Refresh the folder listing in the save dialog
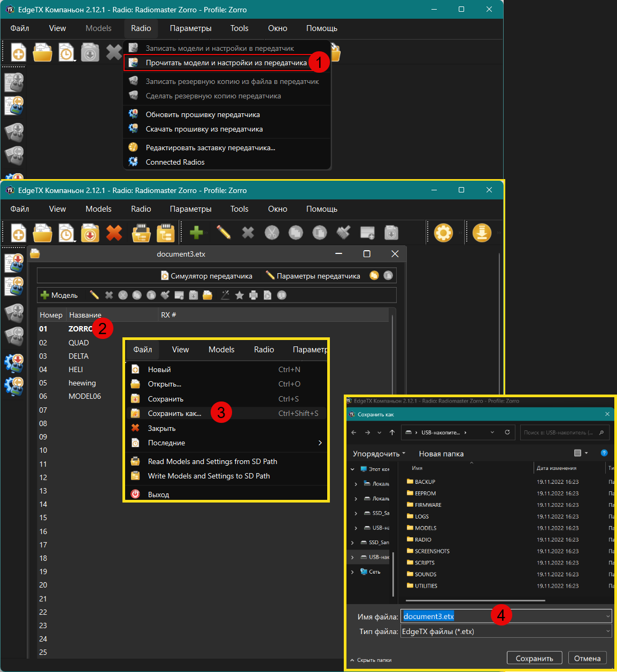The height and width of the screenshot is (672, 617). (507, 432)
